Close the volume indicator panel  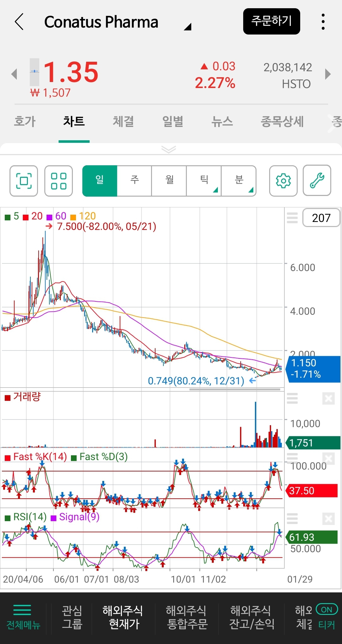[x=328, y=398]
